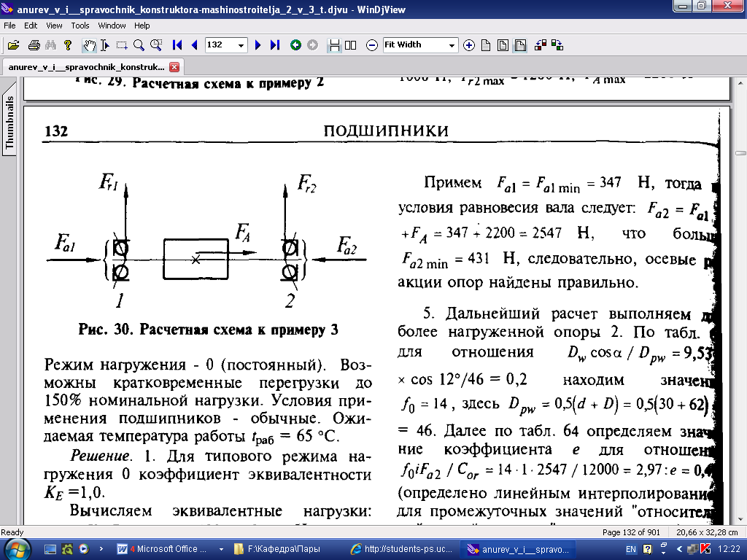
Task: Click the caption Рис. 30. Расчетная схема к примеру 3
Action: tap(208, 330)
